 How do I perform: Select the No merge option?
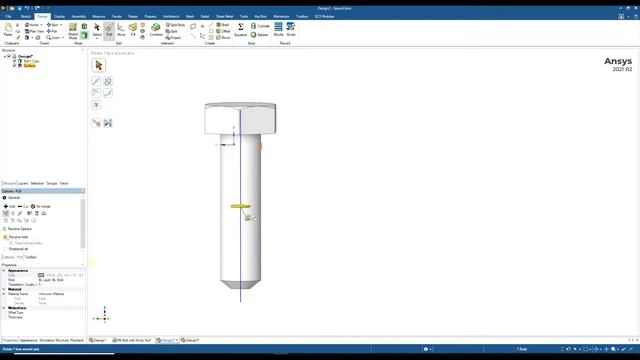(40, 207)
